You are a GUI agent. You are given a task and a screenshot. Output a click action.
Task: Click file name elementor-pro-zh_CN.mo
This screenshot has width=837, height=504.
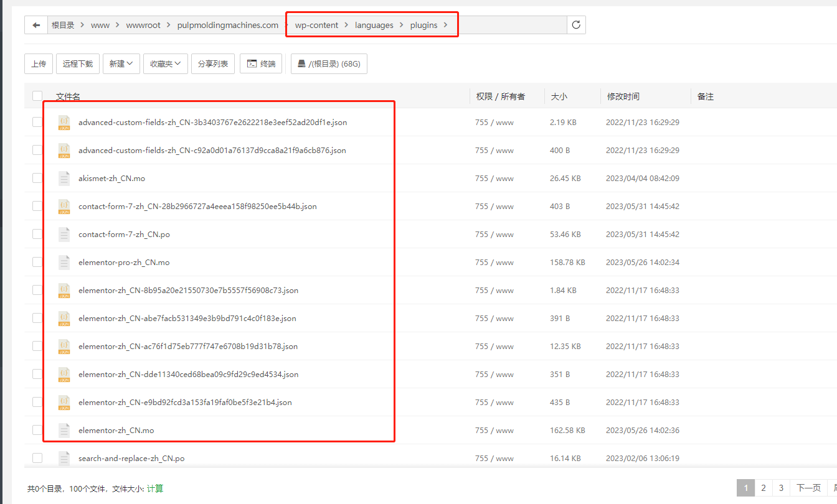tap(124, 263)
